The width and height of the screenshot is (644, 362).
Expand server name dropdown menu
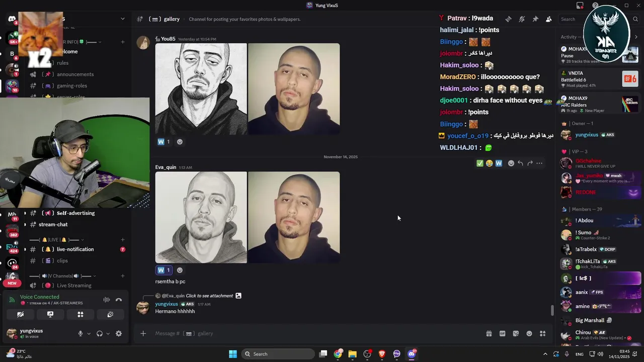pos(122,19)
